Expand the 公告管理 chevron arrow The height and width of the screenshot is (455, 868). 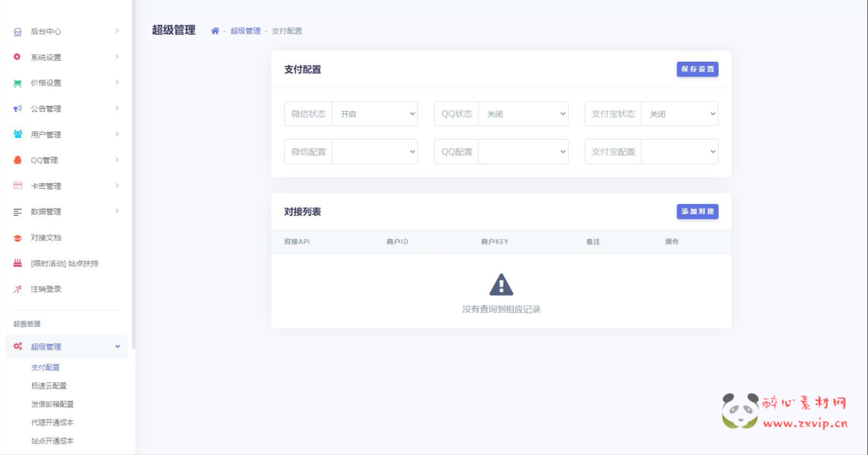point(117,108)
